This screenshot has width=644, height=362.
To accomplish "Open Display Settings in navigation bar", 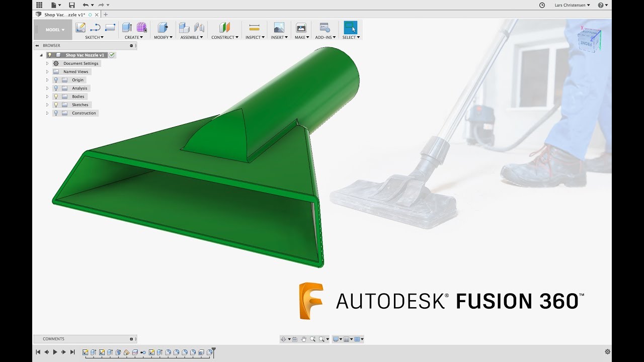I will click(337, 339).
